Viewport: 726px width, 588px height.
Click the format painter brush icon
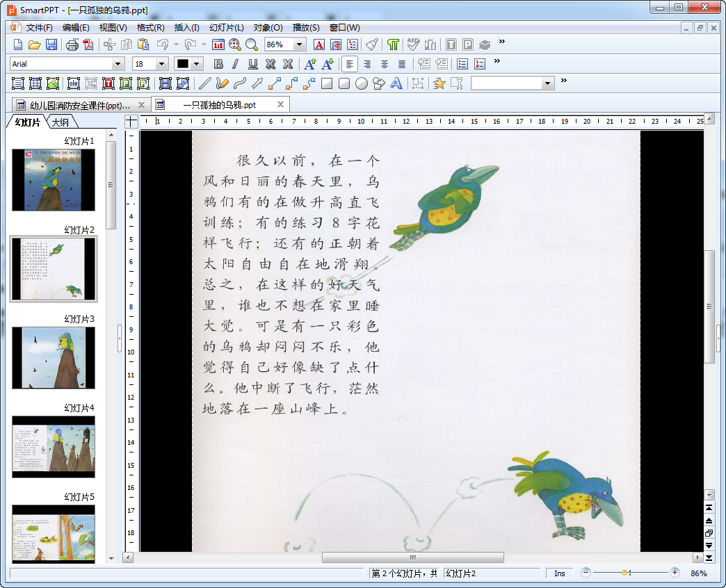pos(372,44)
